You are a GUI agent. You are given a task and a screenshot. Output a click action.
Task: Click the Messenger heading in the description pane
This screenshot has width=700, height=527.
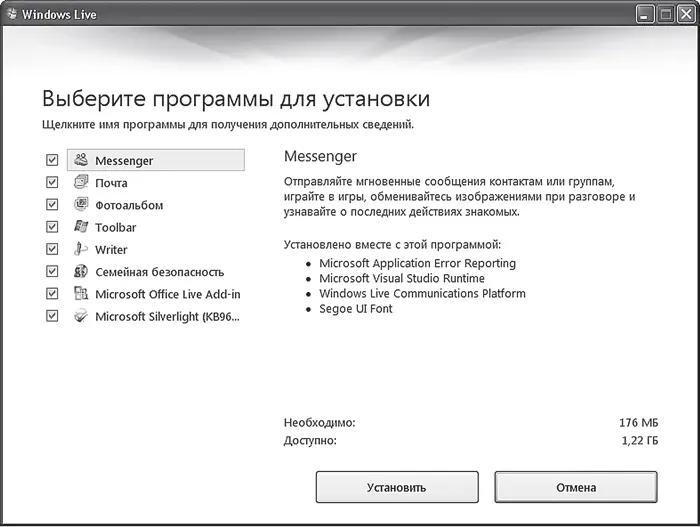click(320, 156)
